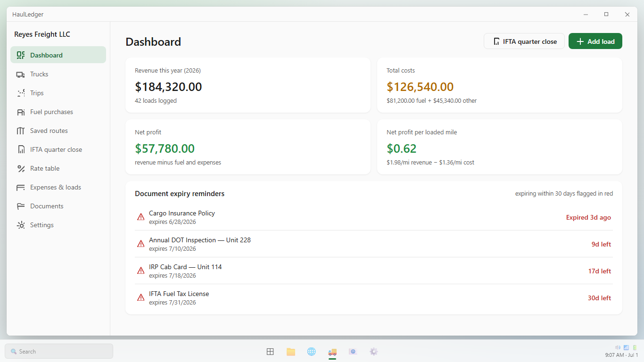This screenshot has width=644, height=362.
Task: Click the Reyes Freight LLC company name
Action: click(x=42, y=34)
